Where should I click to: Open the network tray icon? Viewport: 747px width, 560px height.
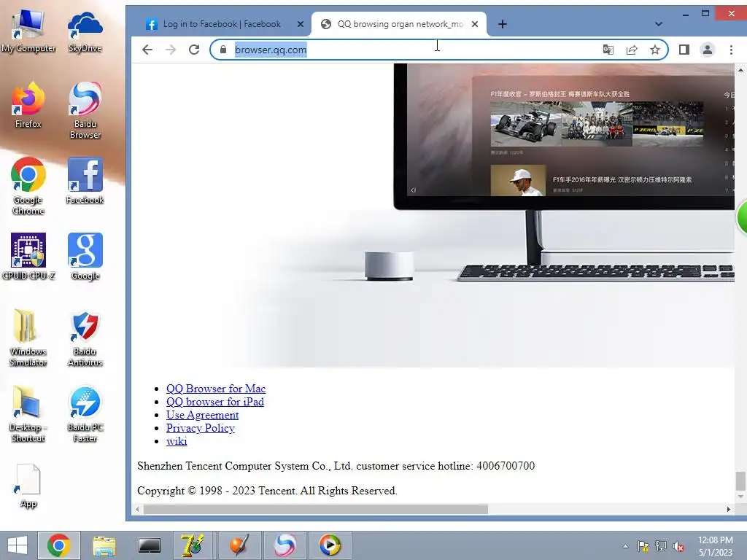tap(661, 546)
